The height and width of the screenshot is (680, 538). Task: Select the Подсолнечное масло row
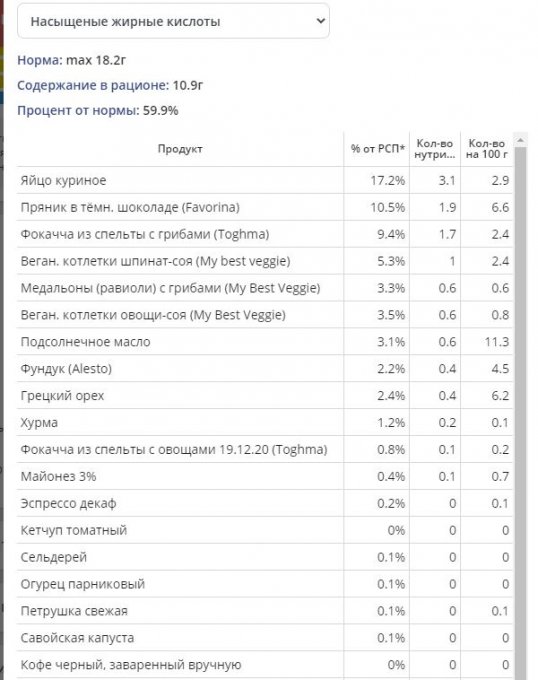click(264, 342)
